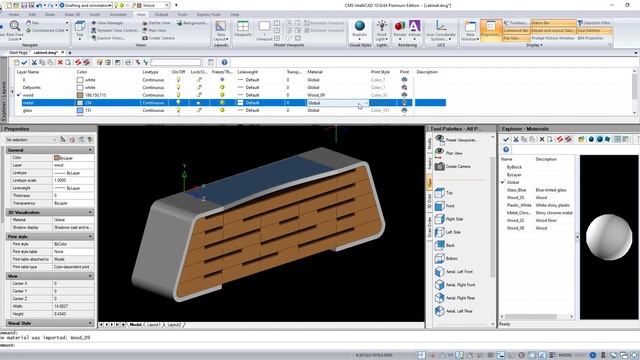This screenshot has width=640, height=360.
Task: Click the New Window ribbon icon
Action: tap(470, 30)
